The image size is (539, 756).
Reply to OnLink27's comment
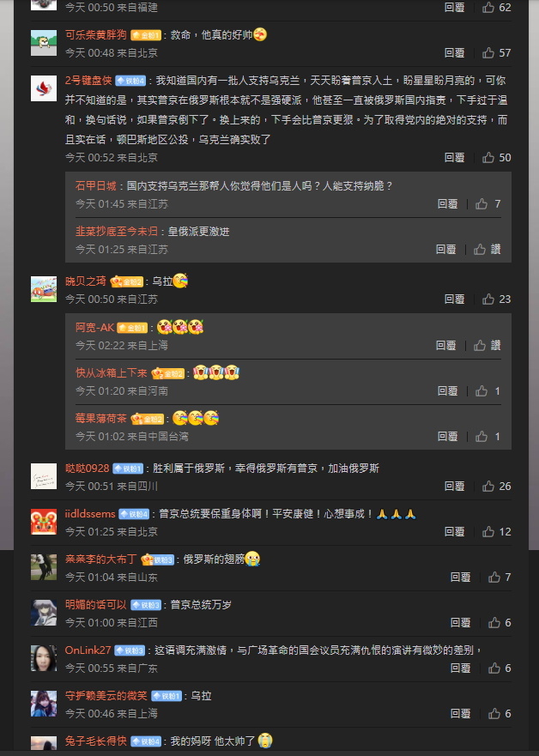click(x=460, y=668)
